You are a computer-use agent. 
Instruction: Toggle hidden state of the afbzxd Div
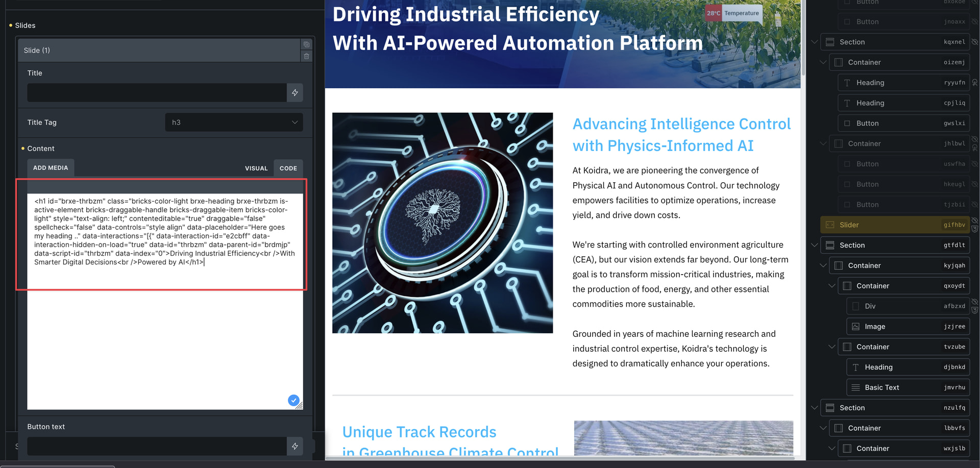pyautogui.click(x=975, y=302)
